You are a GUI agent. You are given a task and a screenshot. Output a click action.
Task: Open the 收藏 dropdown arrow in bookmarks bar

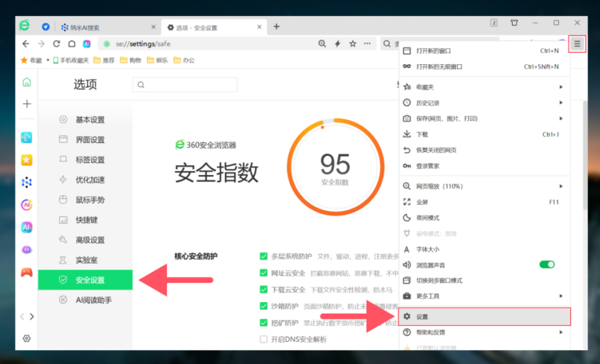47,60
